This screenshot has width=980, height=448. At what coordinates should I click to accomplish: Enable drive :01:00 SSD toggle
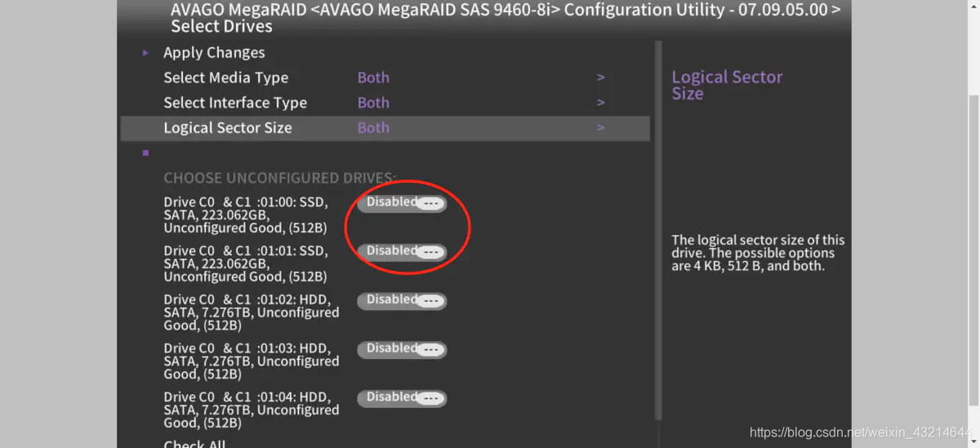click(402, 202)
